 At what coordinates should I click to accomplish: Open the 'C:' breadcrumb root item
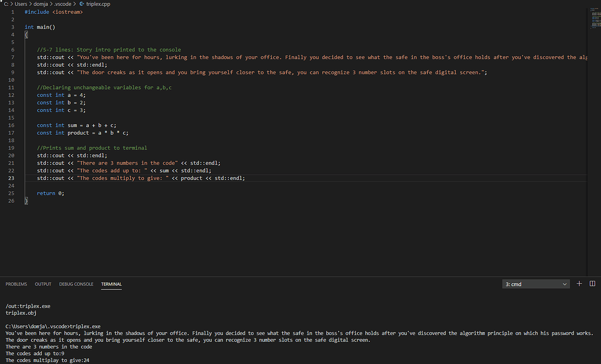tap(8, 4)
